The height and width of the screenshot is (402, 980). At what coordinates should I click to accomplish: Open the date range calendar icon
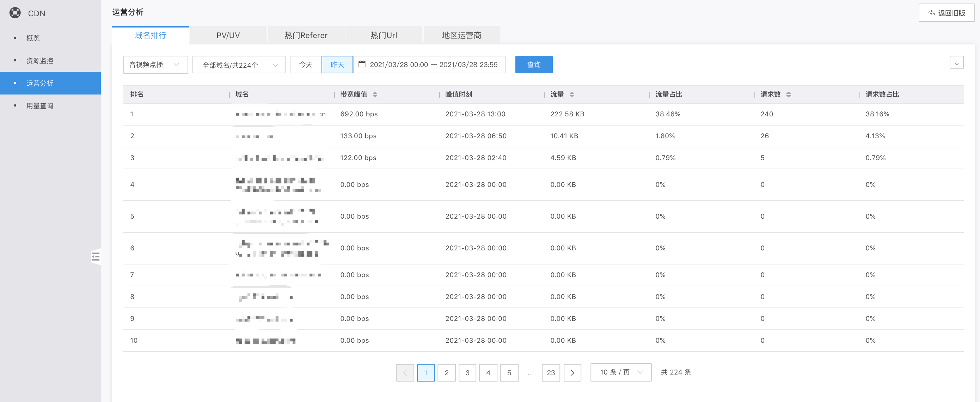(x=362, y=64)
